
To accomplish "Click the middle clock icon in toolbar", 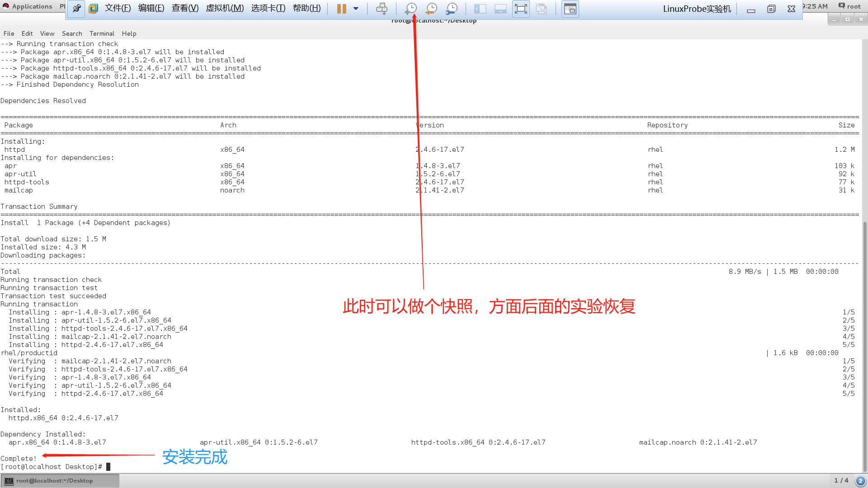I will pos(431,8).
